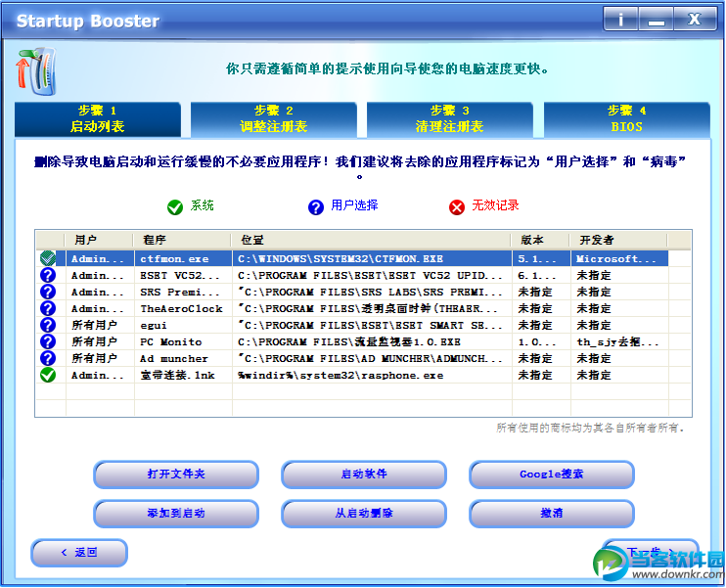Screen dimensions: 726x588
Task: Click the 撤消 button
Action: point(552,514)
